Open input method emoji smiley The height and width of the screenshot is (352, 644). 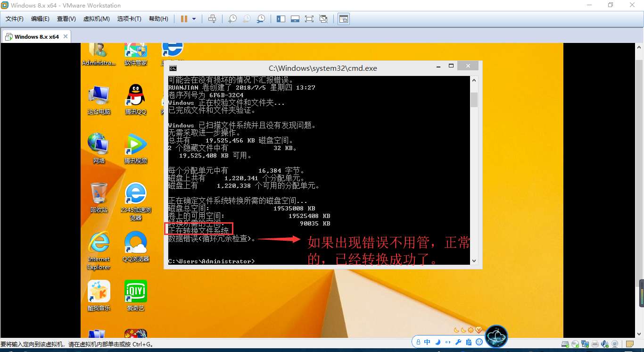(x=479, y=342)
